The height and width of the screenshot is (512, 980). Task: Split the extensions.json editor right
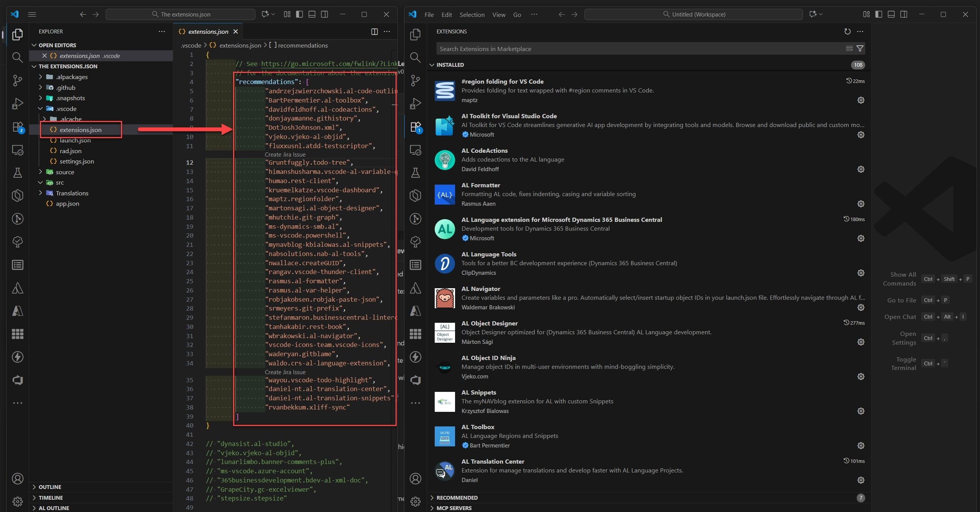tap(374, 31)
